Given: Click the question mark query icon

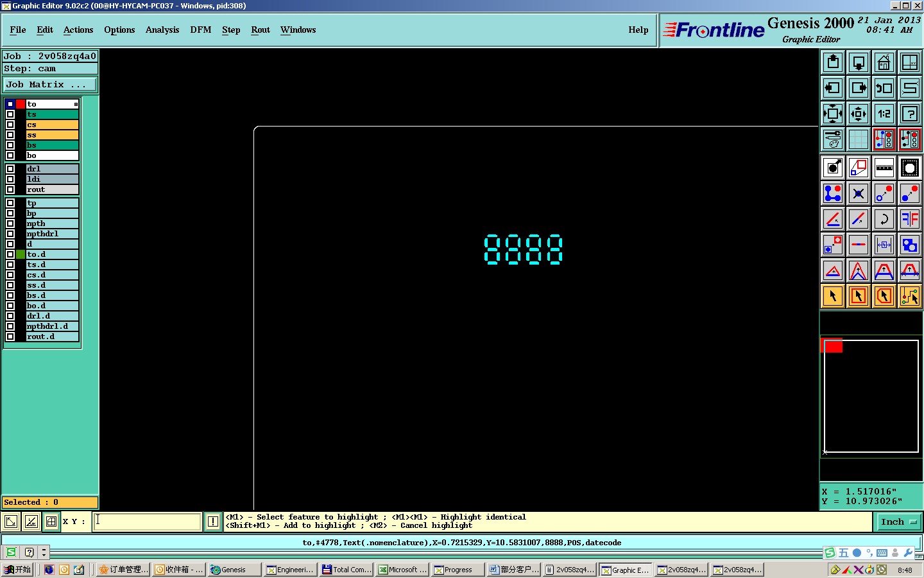Looking at the screenshot, I should pos(910,114).
